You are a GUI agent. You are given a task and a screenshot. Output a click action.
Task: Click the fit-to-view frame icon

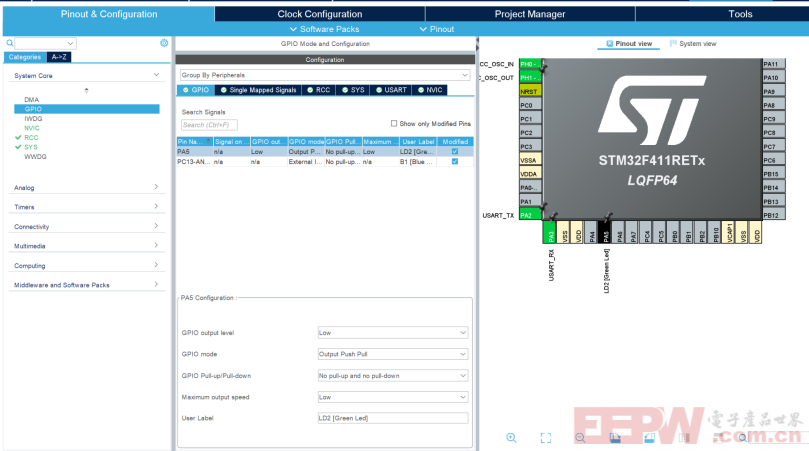pos(546,438)
